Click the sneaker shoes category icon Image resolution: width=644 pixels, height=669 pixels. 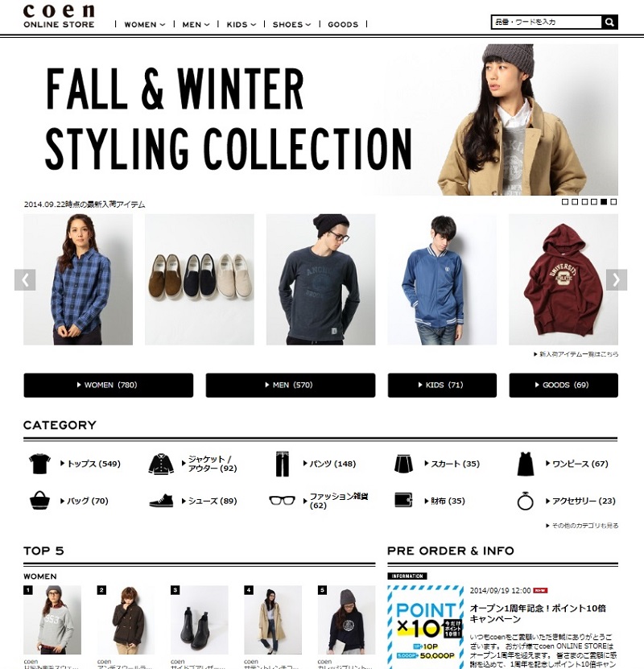pos(161,501)
